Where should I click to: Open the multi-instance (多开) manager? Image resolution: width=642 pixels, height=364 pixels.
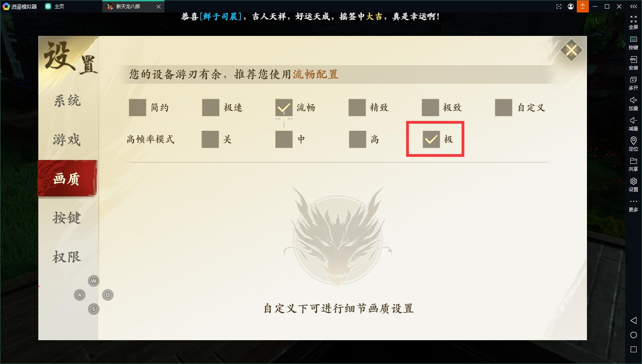point(633,83)
